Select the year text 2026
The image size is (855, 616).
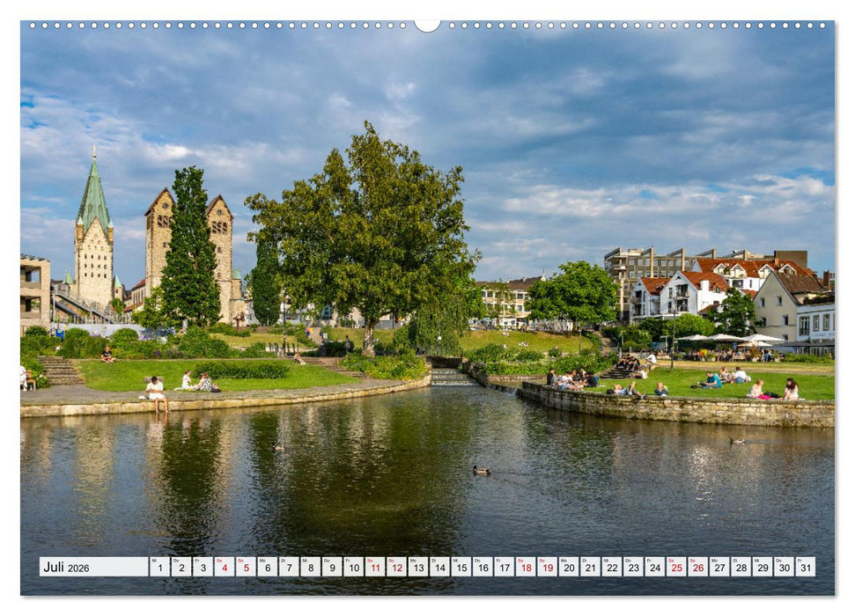77,568
